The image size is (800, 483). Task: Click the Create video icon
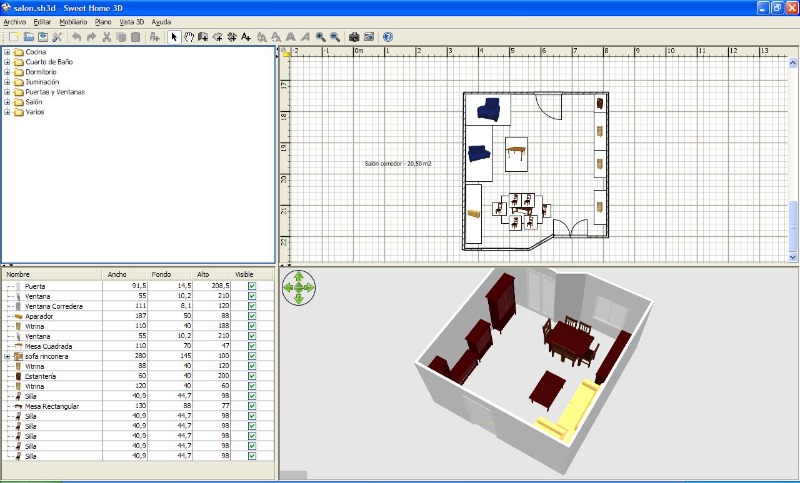[369, 37]
